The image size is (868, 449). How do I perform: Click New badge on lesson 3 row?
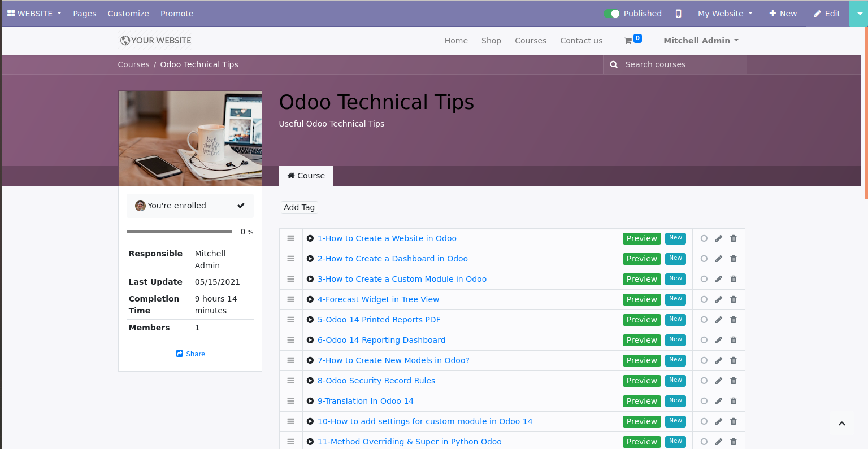pyautogui.click(x=675, y=278)
